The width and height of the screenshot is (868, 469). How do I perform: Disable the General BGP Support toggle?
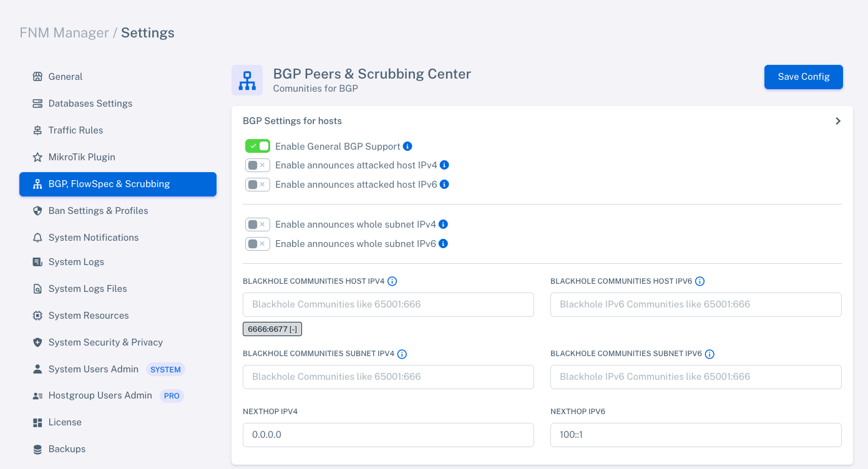tap(257, 147)
